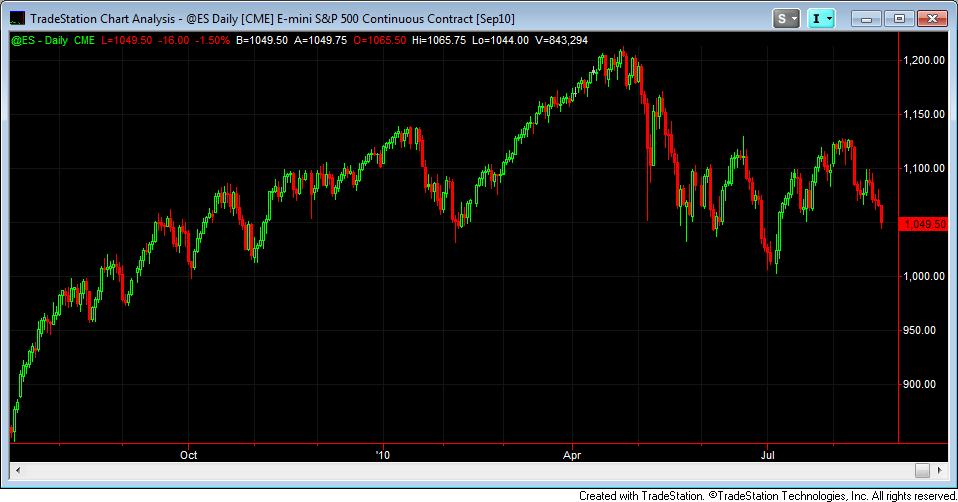Click the L=1049.50 last price value

tap(126, 40)
